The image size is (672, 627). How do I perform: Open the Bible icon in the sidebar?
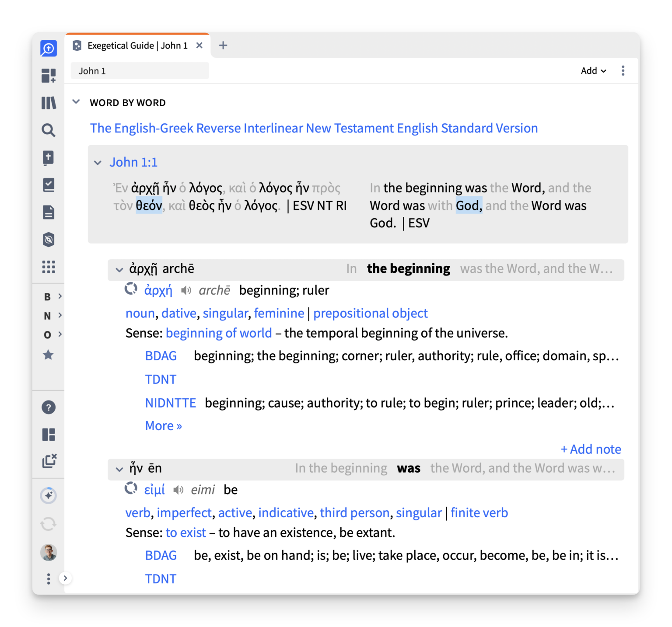[49, 157]
